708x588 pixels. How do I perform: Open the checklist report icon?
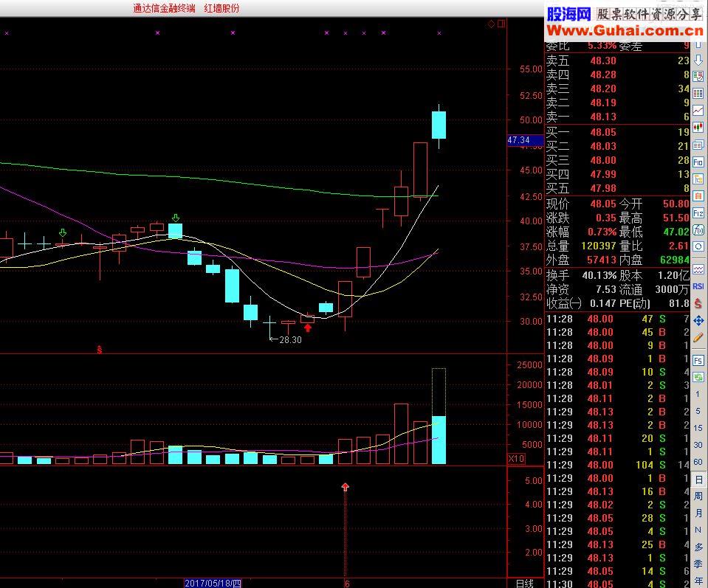(x=698, y=76)
